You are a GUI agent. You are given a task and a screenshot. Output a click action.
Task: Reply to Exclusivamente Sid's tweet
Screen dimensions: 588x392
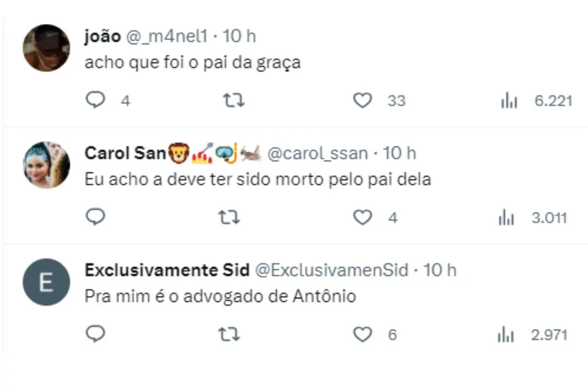point(96,334)
